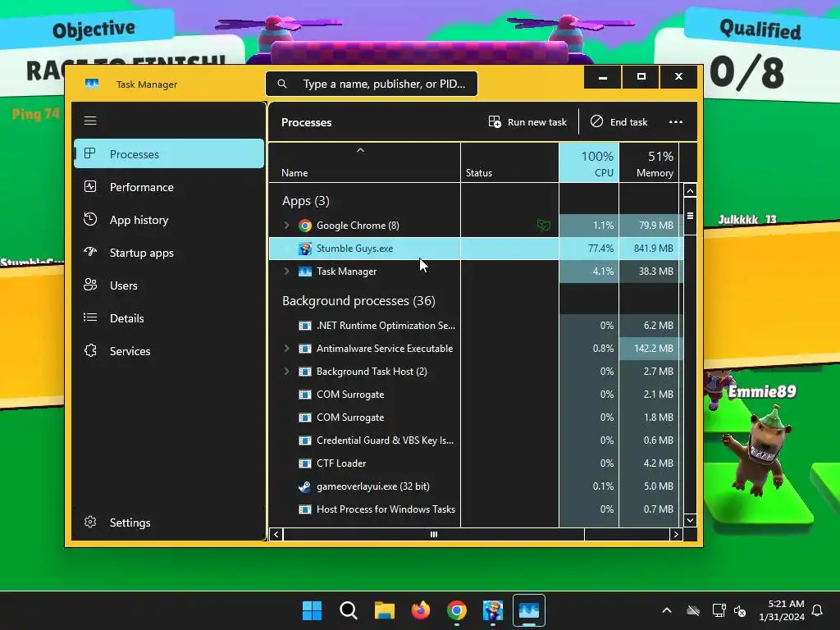This screenshot has width=840, height=630.
Task: Click the vertical scrollbar up arrow
Action: coord(690,190)
